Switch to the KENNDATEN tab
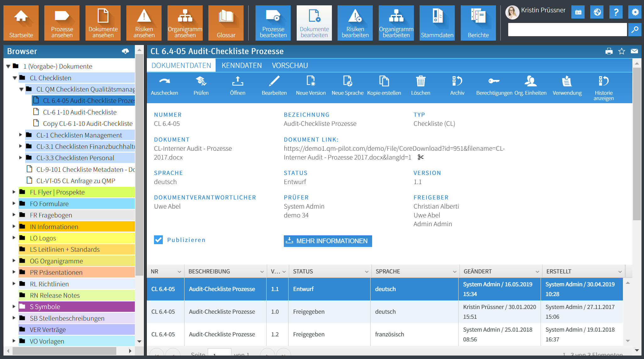 click(241, 65)
